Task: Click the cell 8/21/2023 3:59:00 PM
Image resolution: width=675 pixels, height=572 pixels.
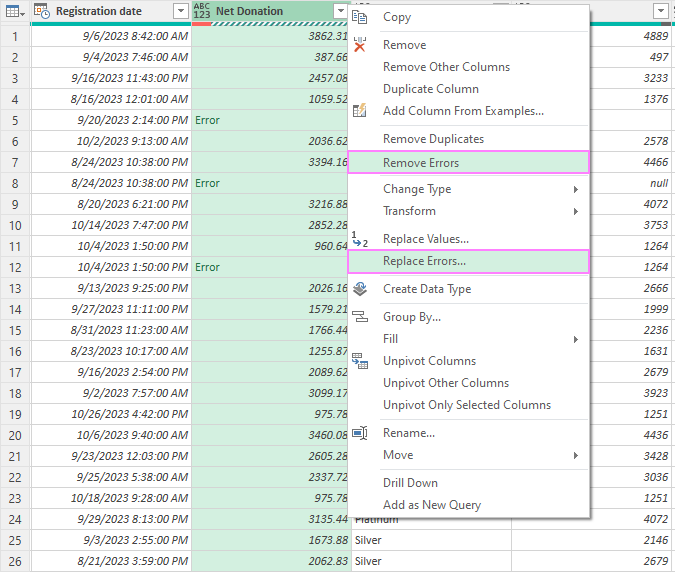Action: coord(111,561)
